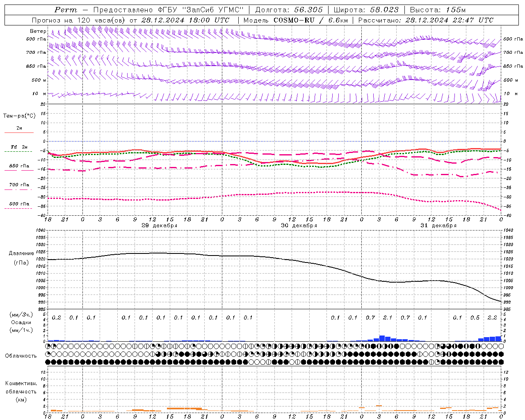525x420 pixels.
Task: Click the "2.1" precipitation value
Action: (x=388, y=318)
